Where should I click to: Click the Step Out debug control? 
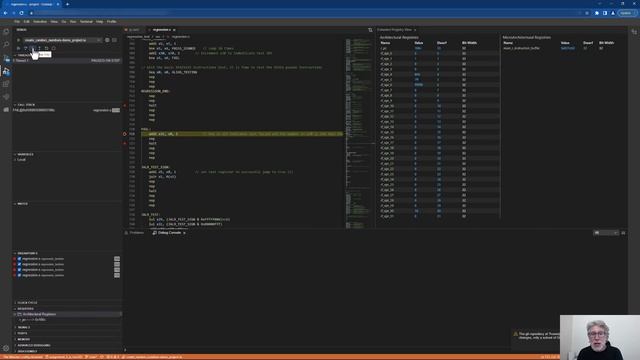tap(40, 48)
